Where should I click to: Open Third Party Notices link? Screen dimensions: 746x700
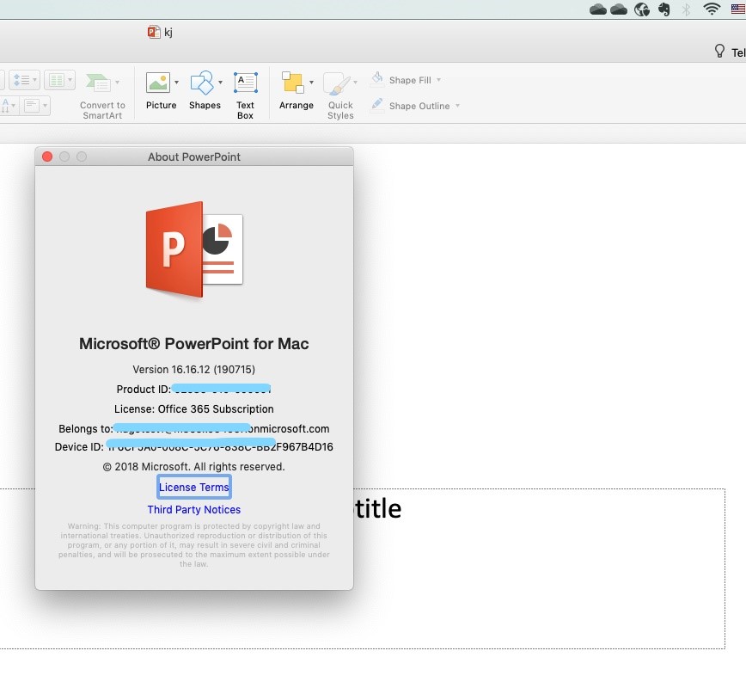(x=194, y=510)
